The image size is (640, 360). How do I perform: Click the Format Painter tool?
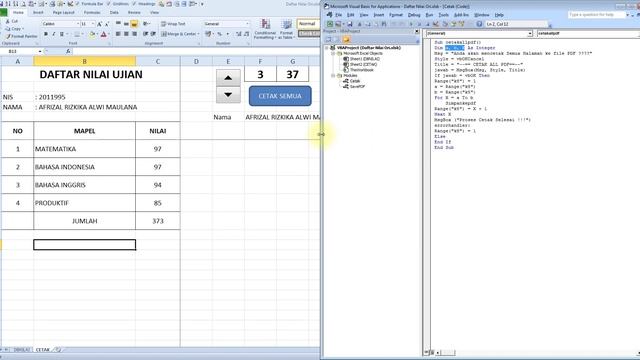tap(21, 36)
